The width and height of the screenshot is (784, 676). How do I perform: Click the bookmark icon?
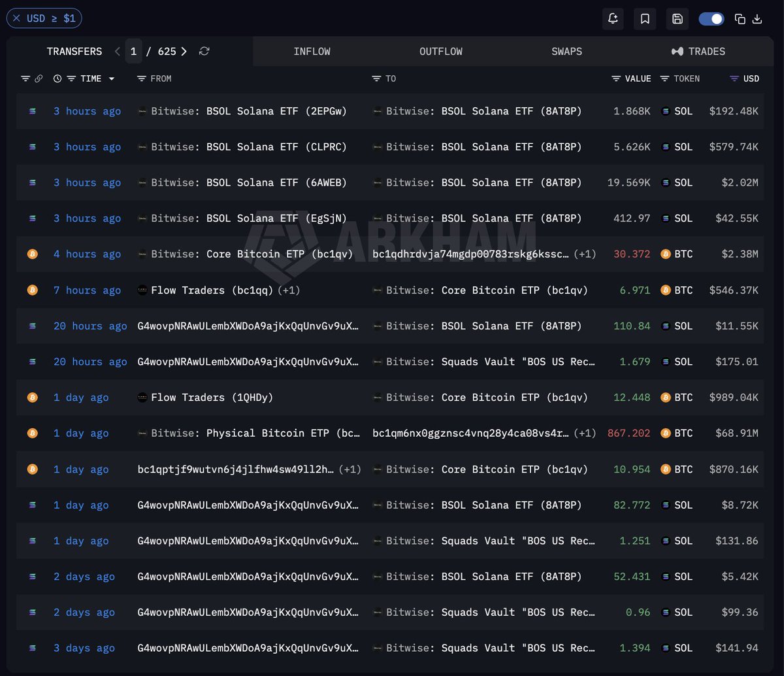click(645, 19)
